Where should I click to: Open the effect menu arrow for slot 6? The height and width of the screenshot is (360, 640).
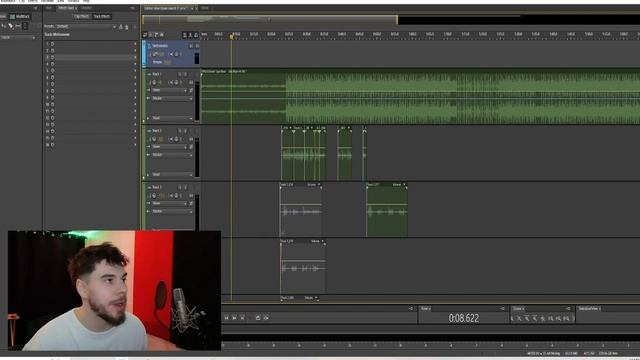coord(135,78)
